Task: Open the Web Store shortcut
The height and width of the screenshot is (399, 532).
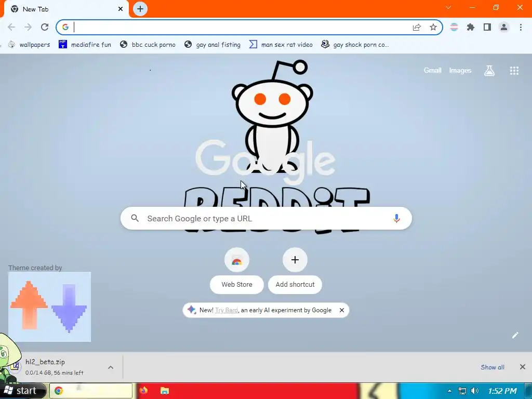Action: tap(237, 270)
